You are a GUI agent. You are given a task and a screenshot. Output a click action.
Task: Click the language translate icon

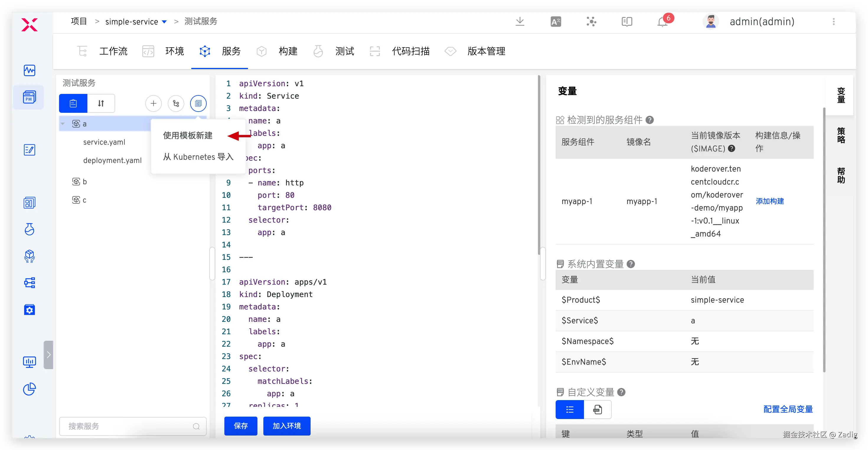556,22
